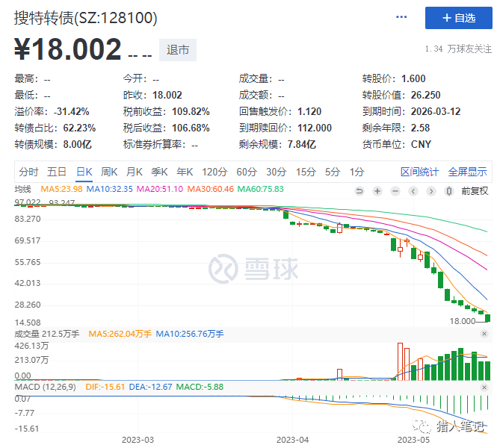Zoom out chart with the minus icon

(395, 191)
